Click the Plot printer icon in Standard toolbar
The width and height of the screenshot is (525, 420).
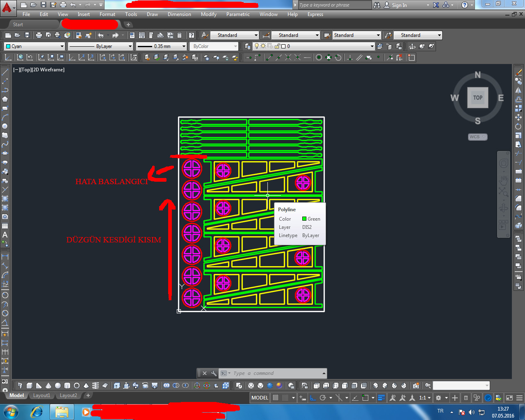coord(39,35)
